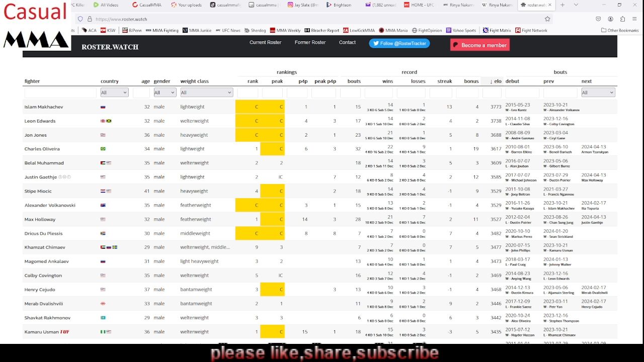Click the Become a member button
Image resolution: width=644 pixels, height=362 pixels.
click(x=479, y=45)
